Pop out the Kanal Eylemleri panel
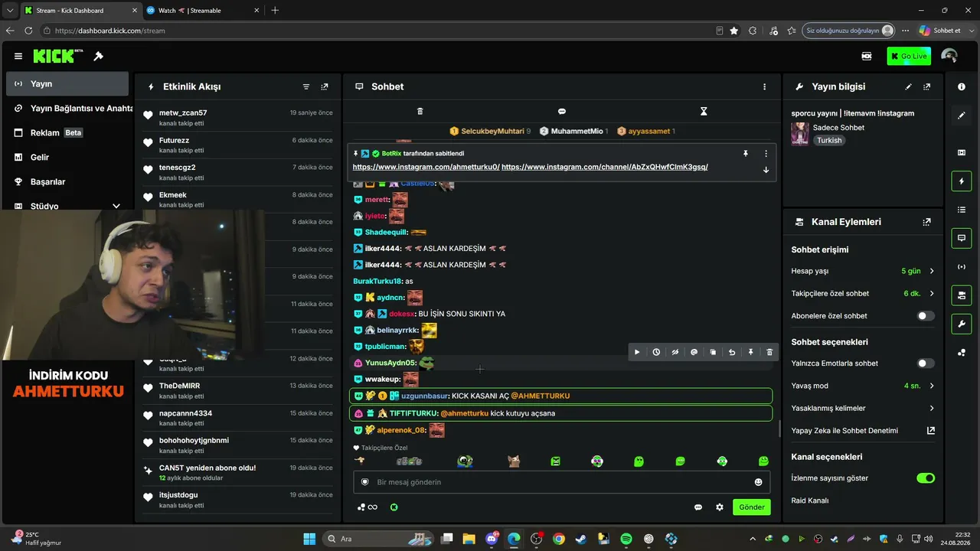This screenshot has width=980, height=551. (927, 222)
